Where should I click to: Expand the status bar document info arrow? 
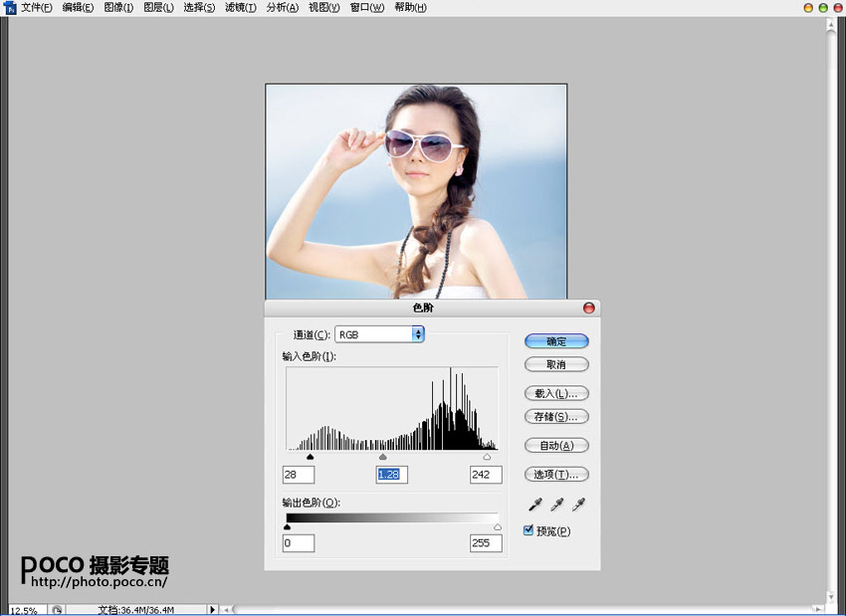212,609
